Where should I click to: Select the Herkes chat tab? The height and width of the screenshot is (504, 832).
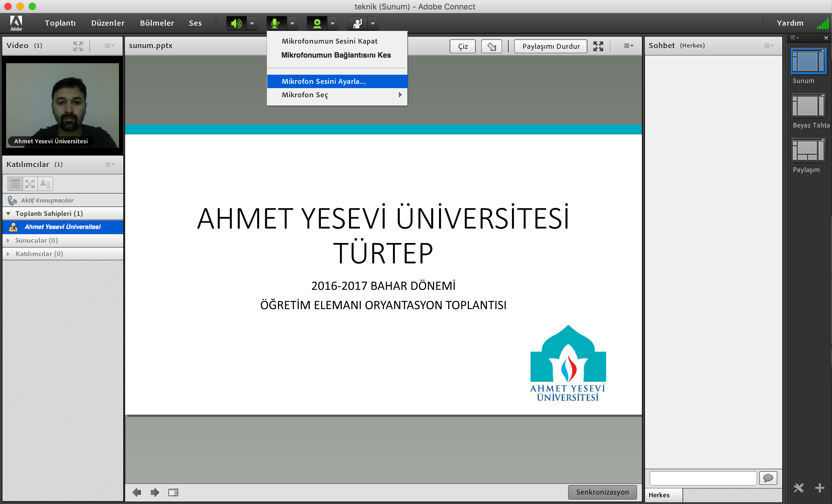[x=664, y=495]
